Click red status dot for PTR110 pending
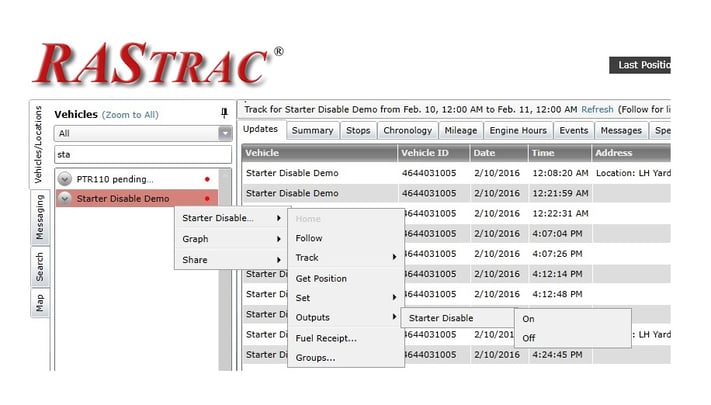The image size is (711, 405). (207, 179)
